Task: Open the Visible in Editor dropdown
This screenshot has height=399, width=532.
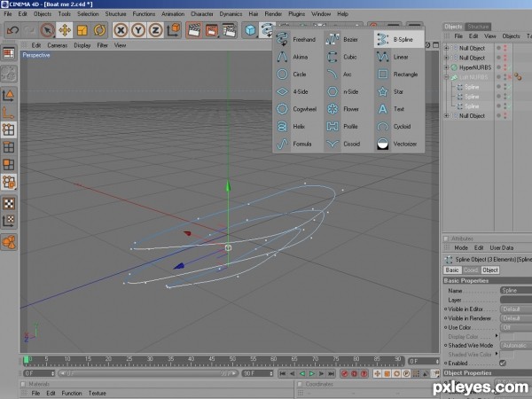Action: click(516, 309)
